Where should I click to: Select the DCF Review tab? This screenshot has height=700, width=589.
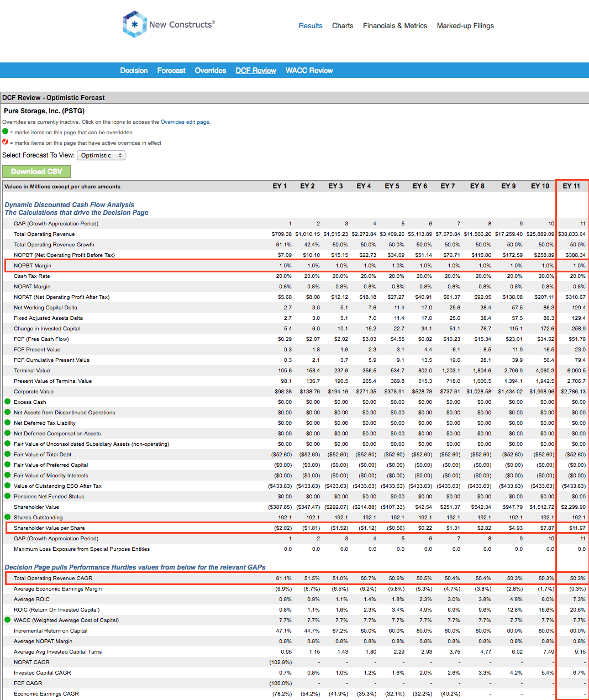tap(256, 70)
